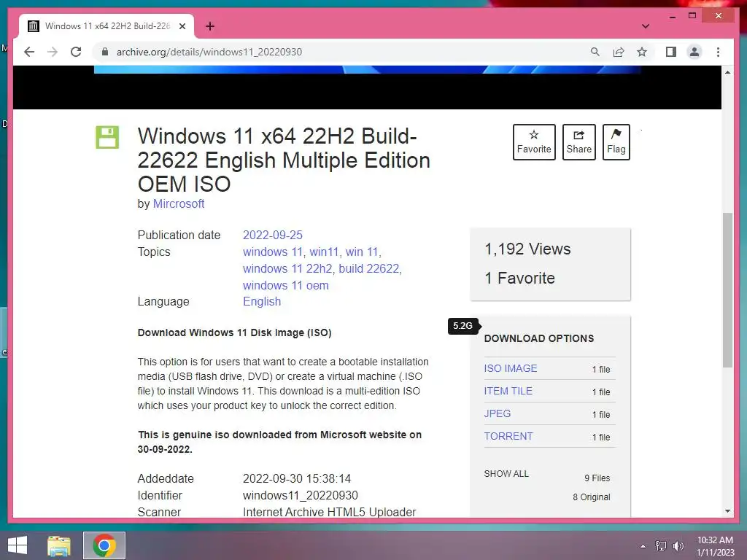Viewport: 747px width, 560px height.
Task: Flag this archive item
Action: pyautogui.click(x=616, y=142)
